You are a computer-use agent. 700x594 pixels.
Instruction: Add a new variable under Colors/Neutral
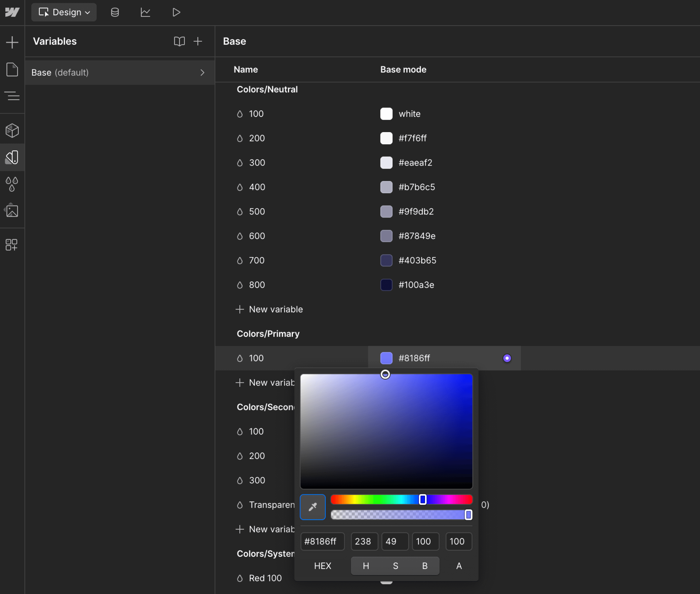click(x=269, y=309)
